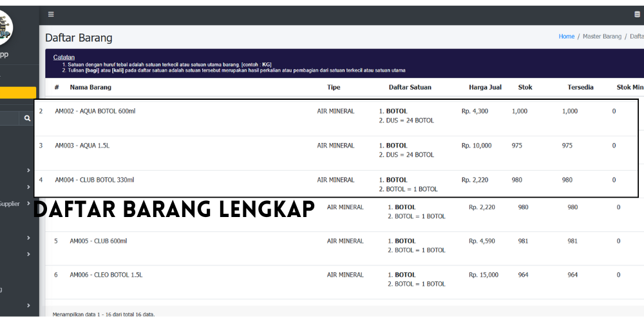
Task: Select the AM002 - AQUA BOTOL 600ml row
Action: (x=95, y=111)
